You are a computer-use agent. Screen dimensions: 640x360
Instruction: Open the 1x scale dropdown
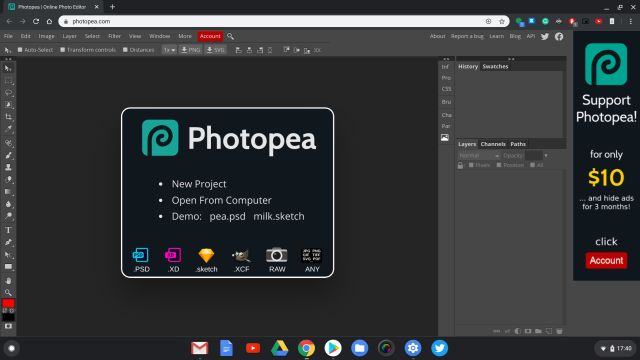(x=169, y=50)
